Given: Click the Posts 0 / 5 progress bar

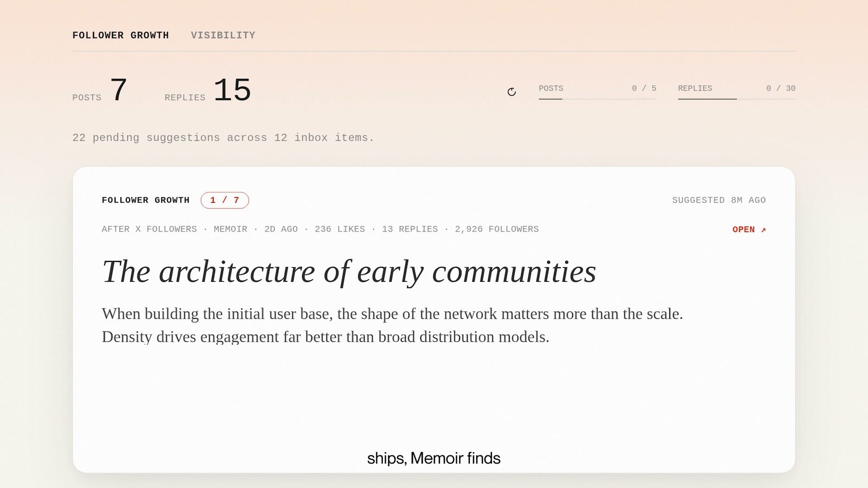Looking at the screenshot, I should point(597,99).
